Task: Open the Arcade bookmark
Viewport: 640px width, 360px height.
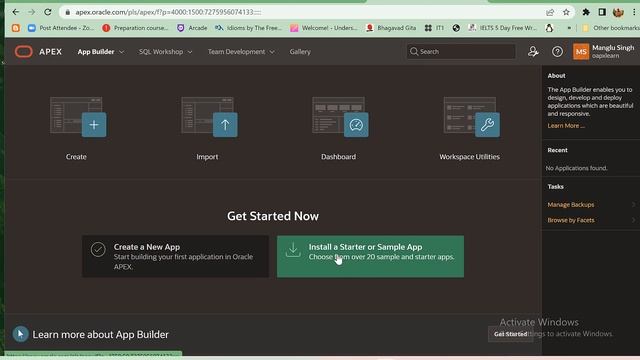Action: (192, 28)
